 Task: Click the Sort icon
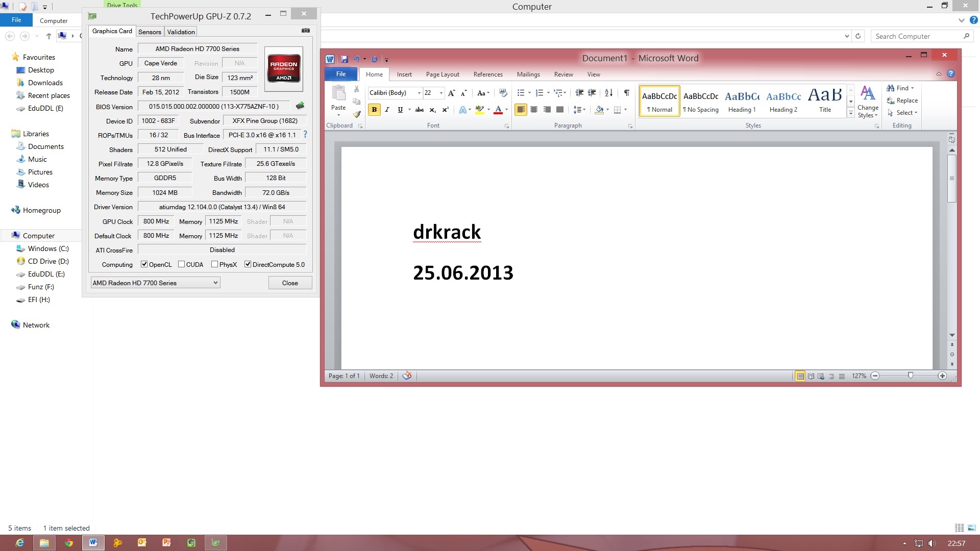coord(608,93)
